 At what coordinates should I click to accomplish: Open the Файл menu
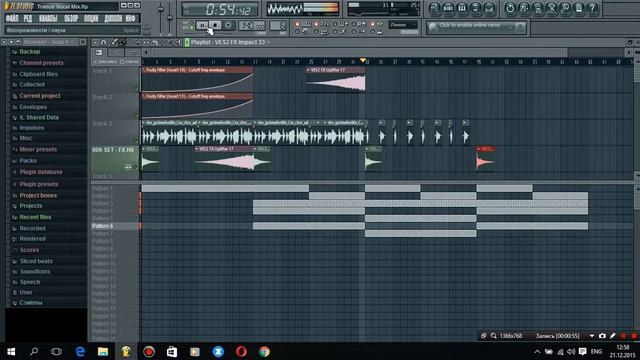pyautogui.click(x=12, y=18)
